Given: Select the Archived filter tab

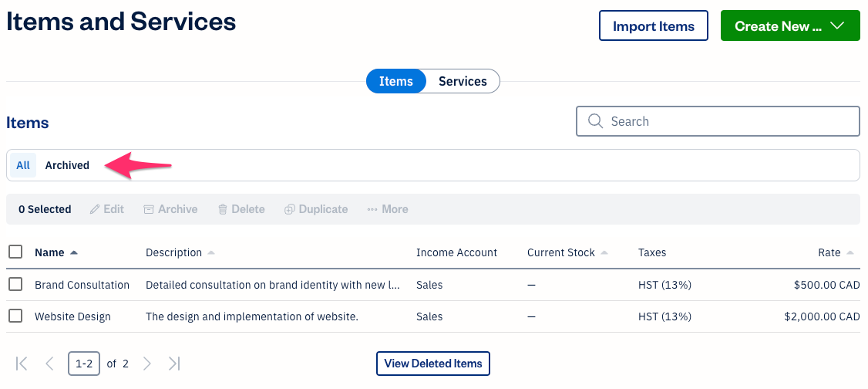Looking at the screenshot, I should coord(67,165).
